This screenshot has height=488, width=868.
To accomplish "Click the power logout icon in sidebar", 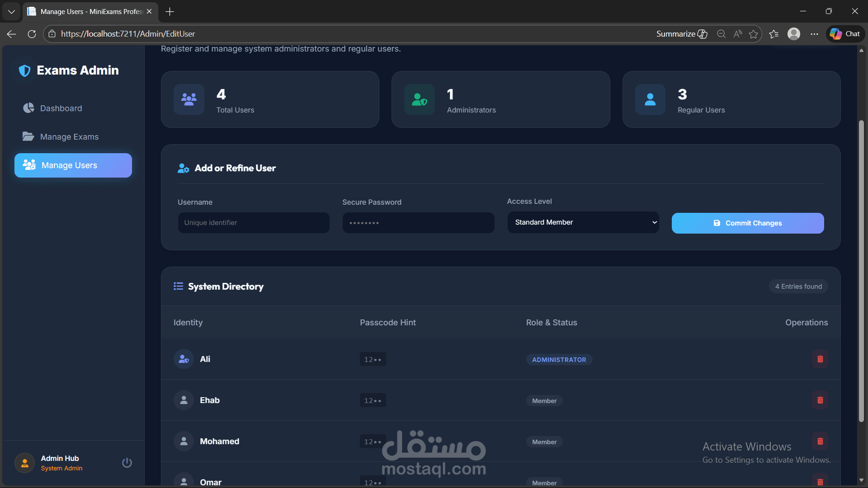I will point(127,463).
